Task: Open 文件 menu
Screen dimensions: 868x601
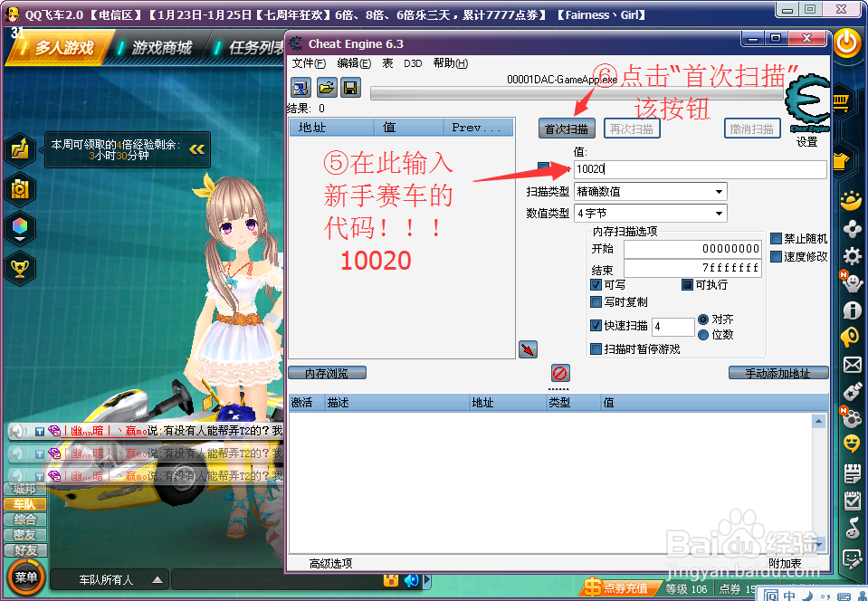Action: tap(309, 63)
